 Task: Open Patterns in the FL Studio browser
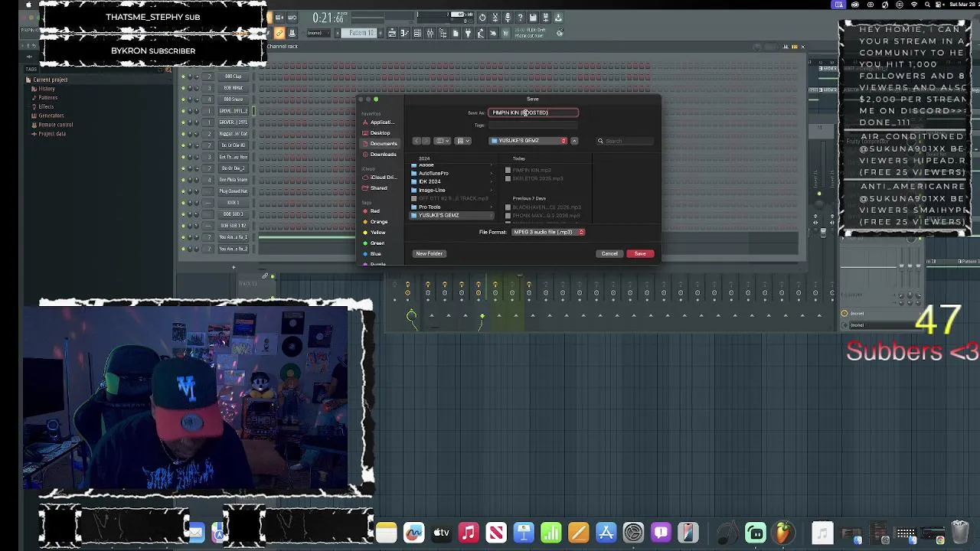point(46,98)
